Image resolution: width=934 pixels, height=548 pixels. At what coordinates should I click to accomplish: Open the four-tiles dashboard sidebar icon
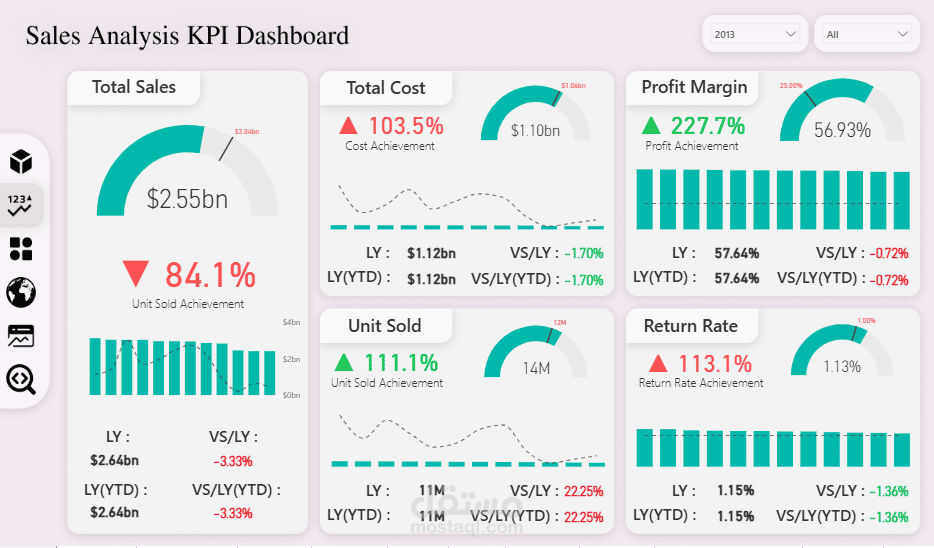[21, 249]
